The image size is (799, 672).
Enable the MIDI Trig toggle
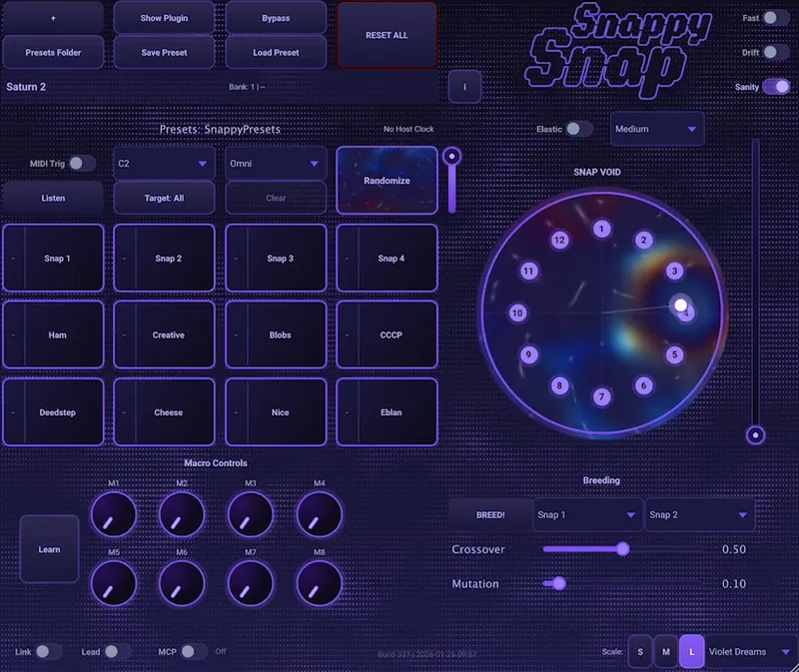click(x=82, y=163)
